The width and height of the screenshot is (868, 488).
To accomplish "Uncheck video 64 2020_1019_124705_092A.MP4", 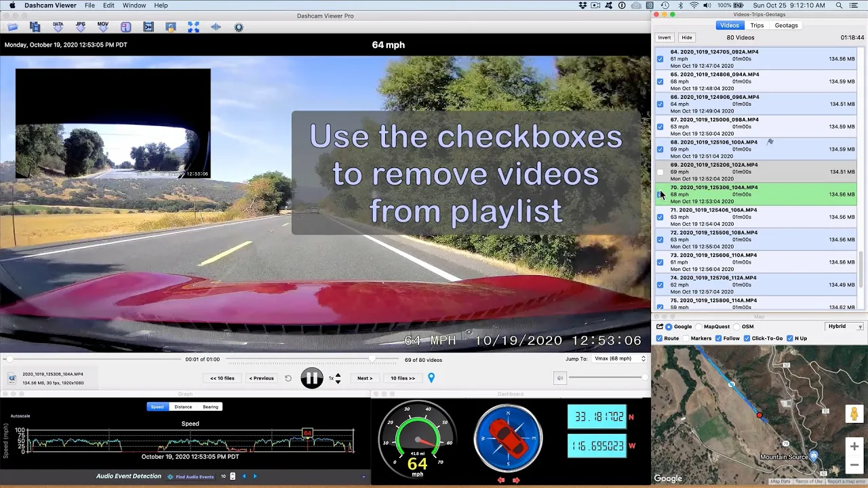I will 660,59.
